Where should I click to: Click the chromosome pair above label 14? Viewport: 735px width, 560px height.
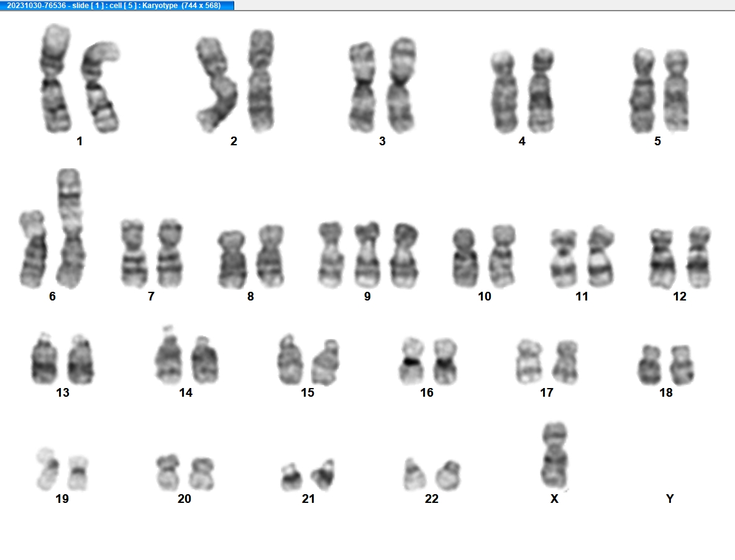pos(186,355)
